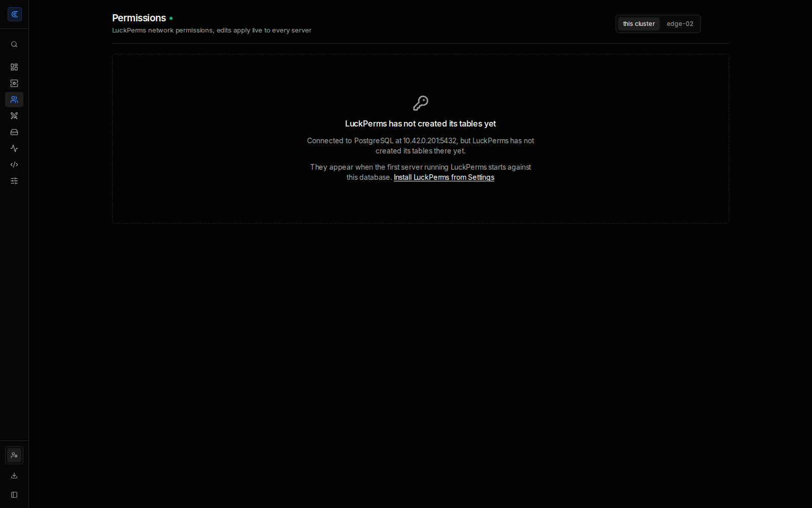The height and width of the screenshot is (508, 812).
Task: Open the sliders settings sidebar icon
Action: 14,181
